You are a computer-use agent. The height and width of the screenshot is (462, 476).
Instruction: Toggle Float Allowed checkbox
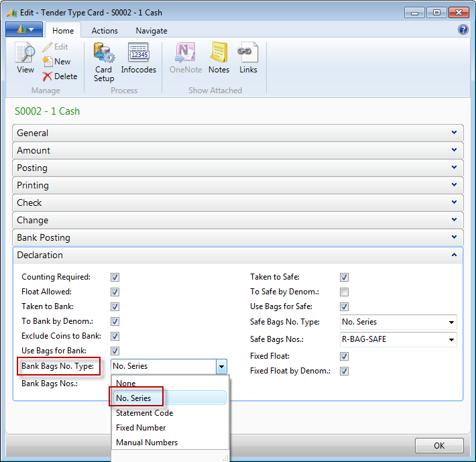115,292
